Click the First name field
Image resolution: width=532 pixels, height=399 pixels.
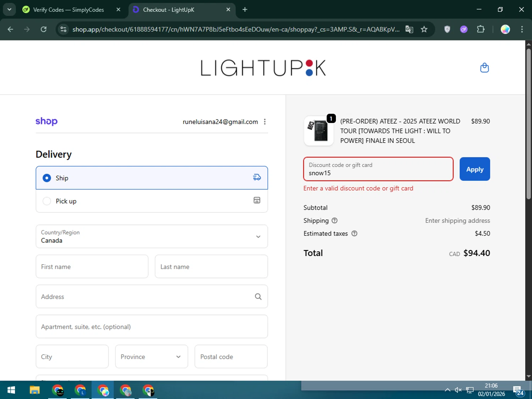pos(92,266)
